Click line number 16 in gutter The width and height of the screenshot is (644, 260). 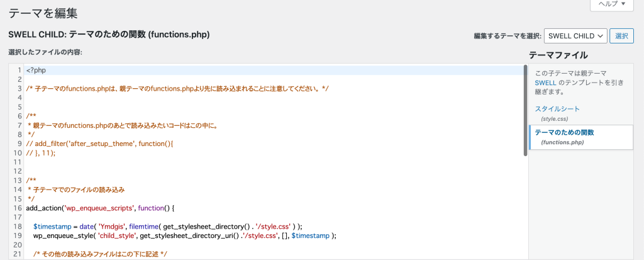click(x=17, y=208)
